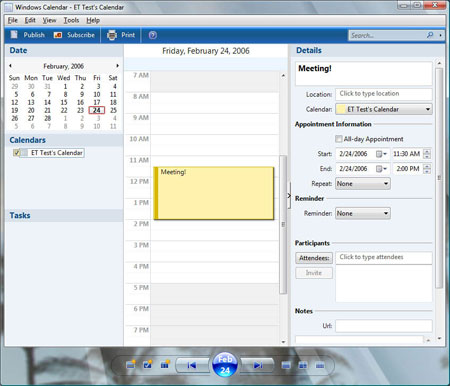Viewport: 450px width, 386px height.
Task: Open the Start date picker dropdown
Action: [381, 154]
